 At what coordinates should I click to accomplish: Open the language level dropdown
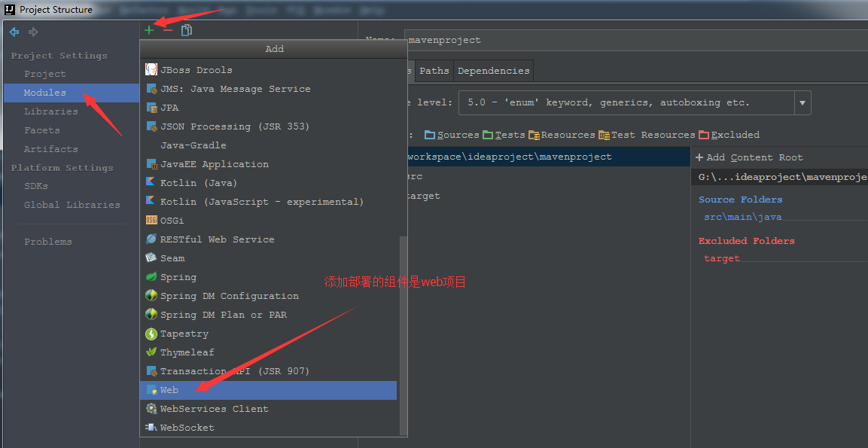[635, 102]
